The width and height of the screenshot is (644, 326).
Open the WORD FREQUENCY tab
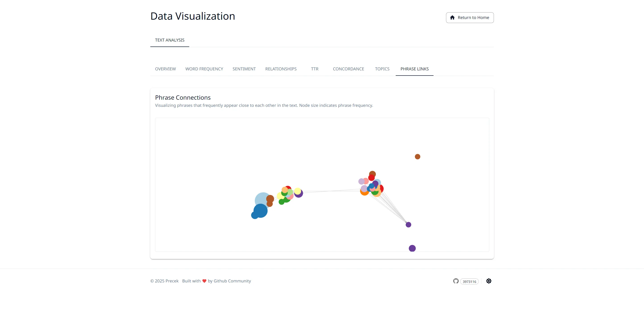coord(204,69)
